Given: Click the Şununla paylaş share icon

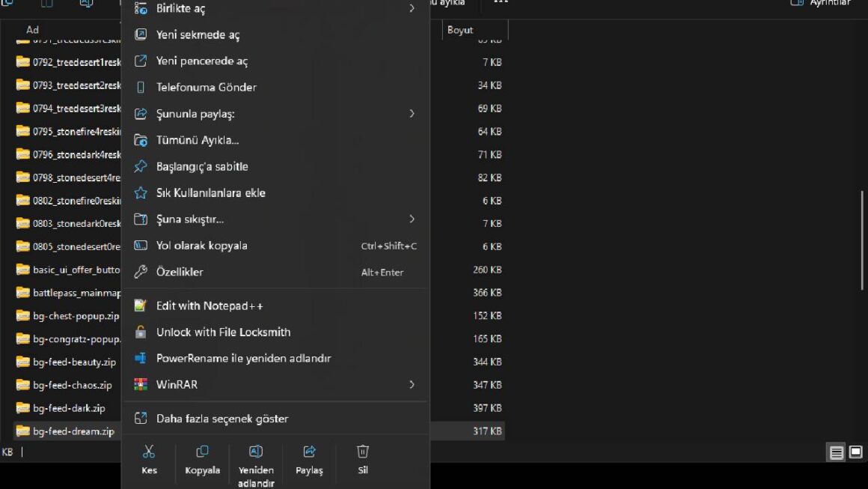Looking at the screenshot, I should tap(141, 114).
